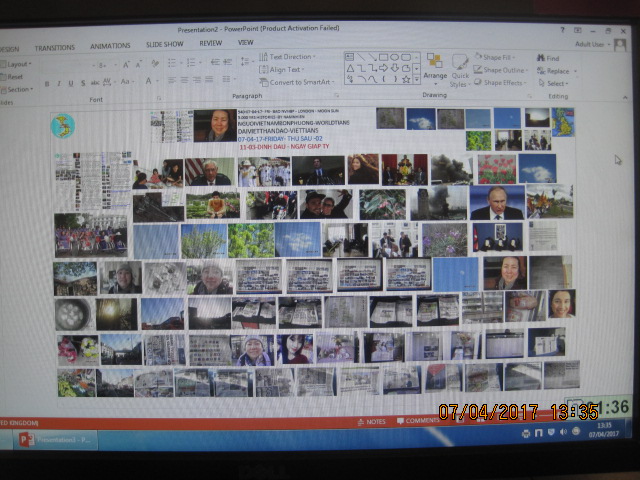
Task: Open Adult User account menu
Action: (x=593, y=44)
